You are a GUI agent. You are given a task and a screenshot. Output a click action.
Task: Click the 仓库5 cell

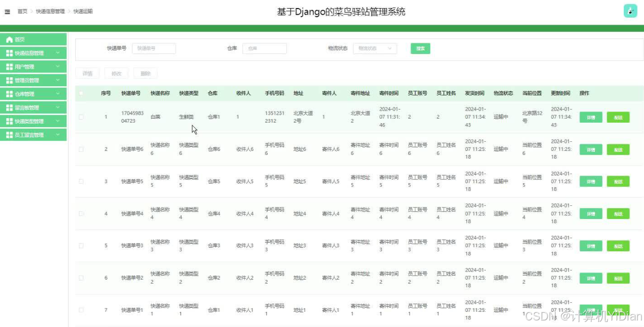point(214,181)
